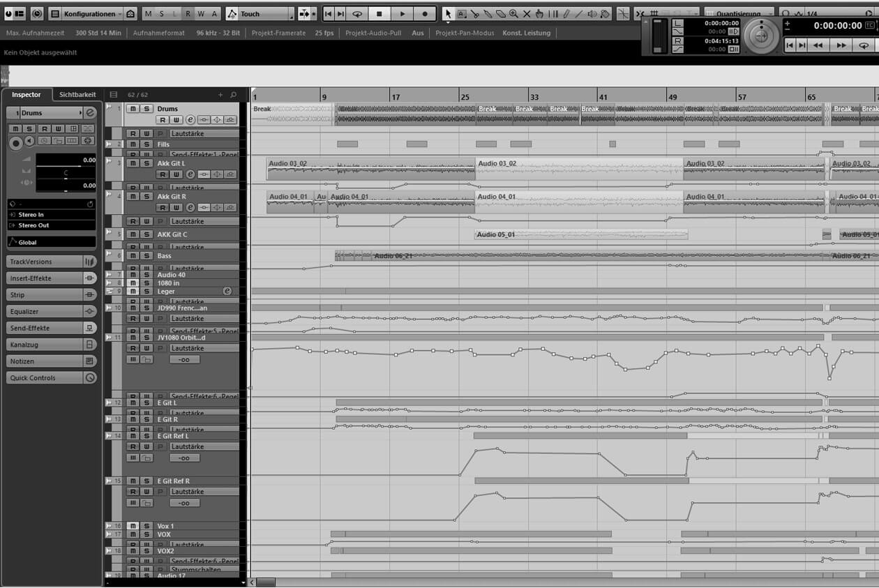Enable read automation on Drums track
879x588 pixels.
tap(163, 119)
